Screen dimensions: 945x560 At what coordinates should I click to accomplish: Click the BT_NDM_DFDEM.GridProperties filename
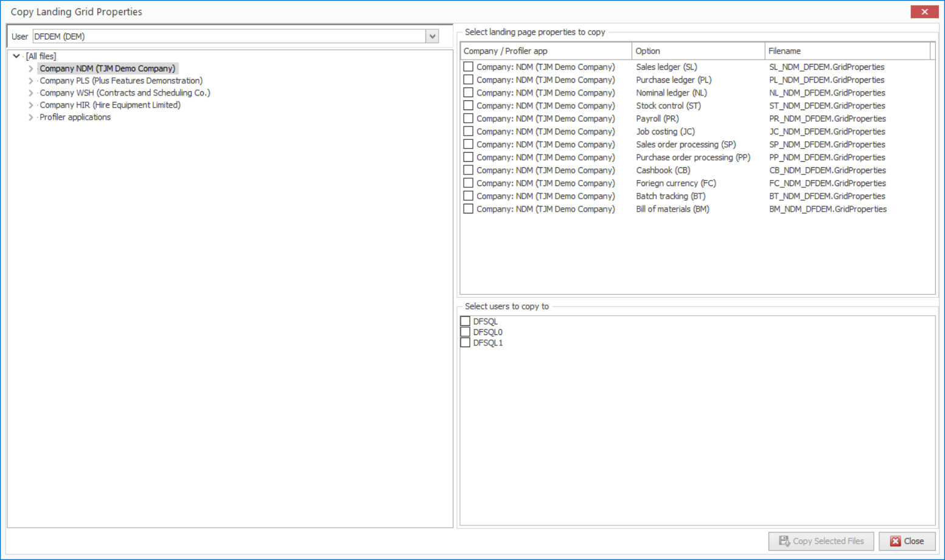click(x=828, y=196)
